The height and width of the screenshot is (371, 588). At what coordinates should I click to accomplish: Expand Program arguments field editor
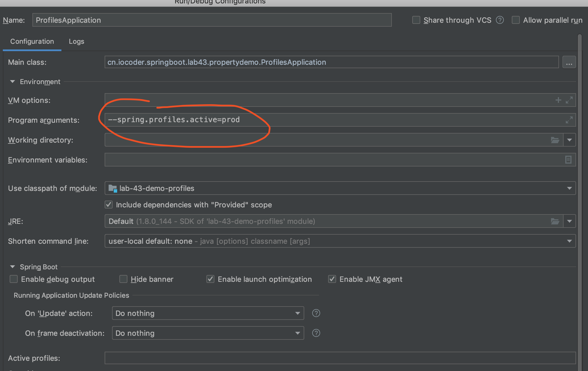point(569,120)
